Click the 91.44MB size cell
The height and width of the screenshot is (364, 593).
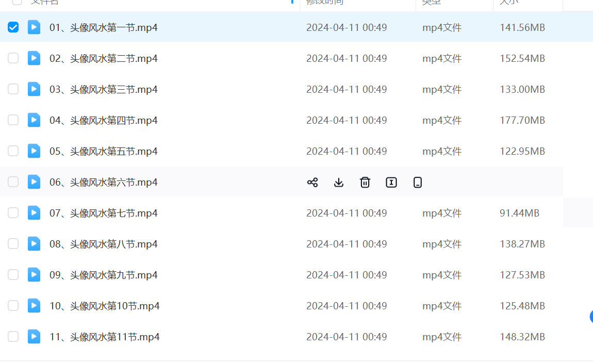pos(519,213)
